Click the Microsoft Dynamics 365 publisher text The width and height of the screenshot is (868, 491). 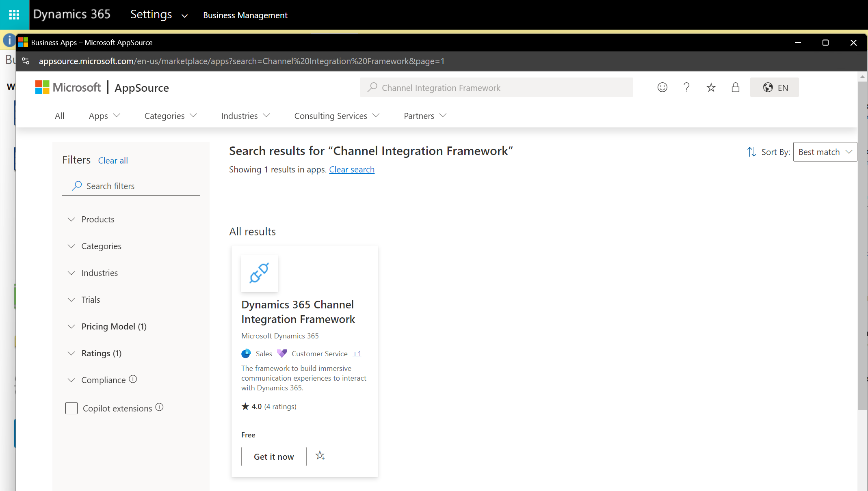(280, 336)
